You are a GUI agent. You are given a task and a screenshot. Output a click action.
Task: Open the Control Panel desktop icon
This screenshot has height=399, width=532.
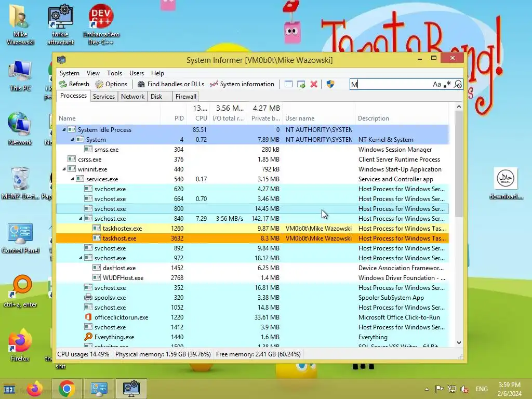20,238
